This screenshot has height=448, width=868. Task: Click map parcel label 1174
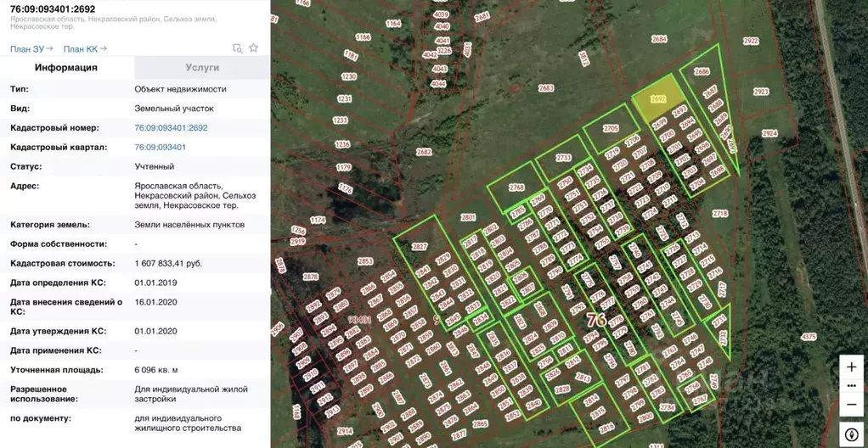click(x=318, y=220)
